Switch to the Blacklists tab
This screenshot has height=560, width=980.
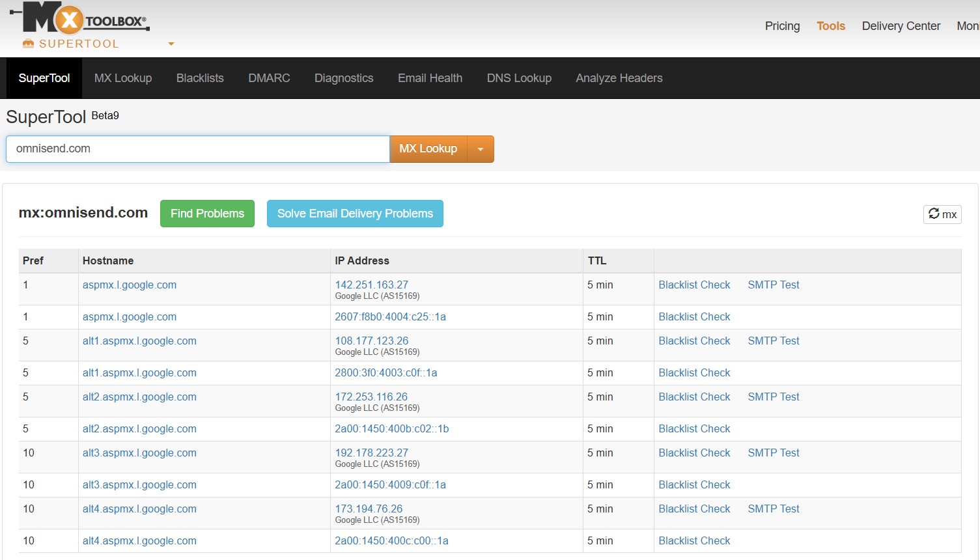[200, 78]
